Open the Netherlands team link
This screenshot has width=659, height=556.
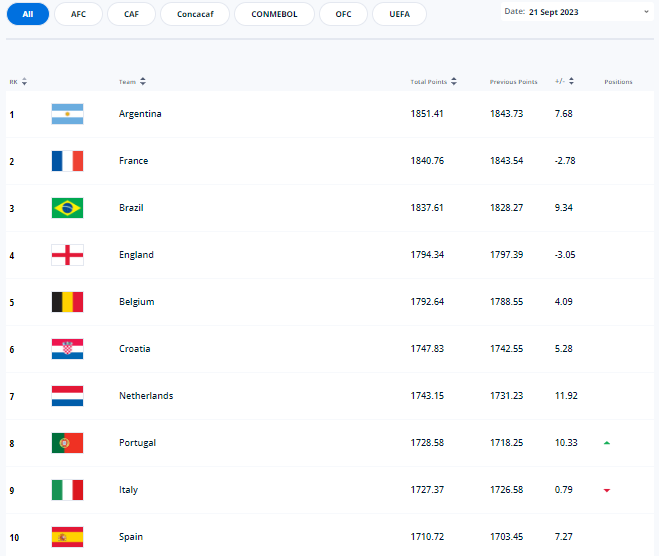[x=146, y=396]
